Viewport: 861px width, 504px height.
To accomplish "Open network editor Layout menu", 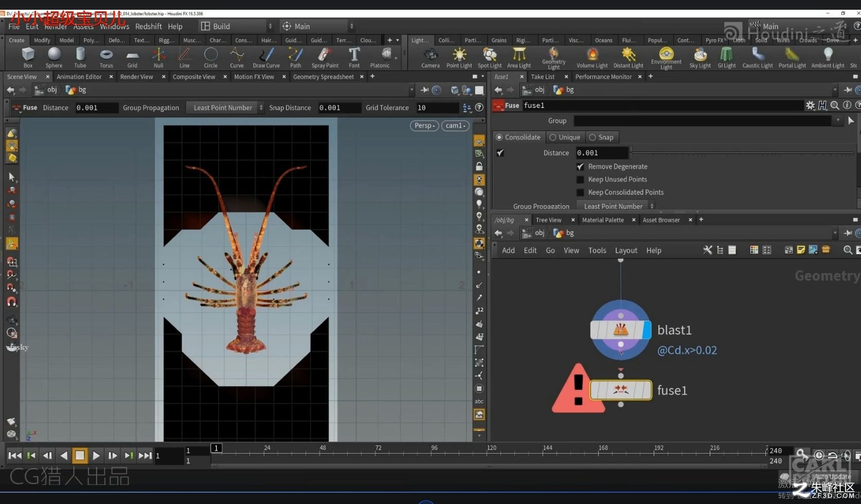I will pos(626,250).
